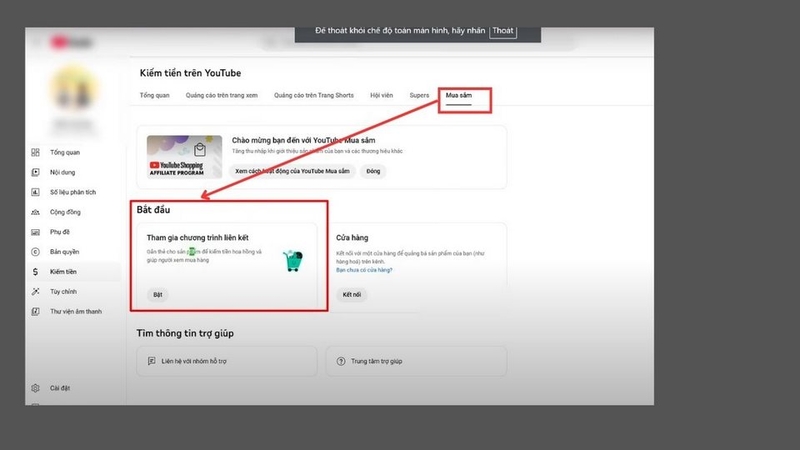
Task: Open the Cài đặt gear icon
Action: [35, 388]
